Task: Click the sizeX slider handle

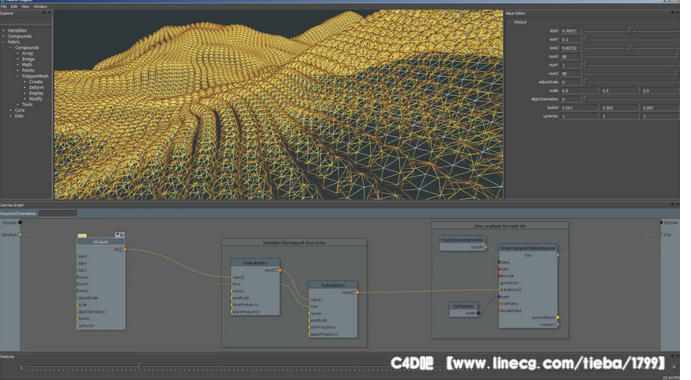Action: pos(630,31)
